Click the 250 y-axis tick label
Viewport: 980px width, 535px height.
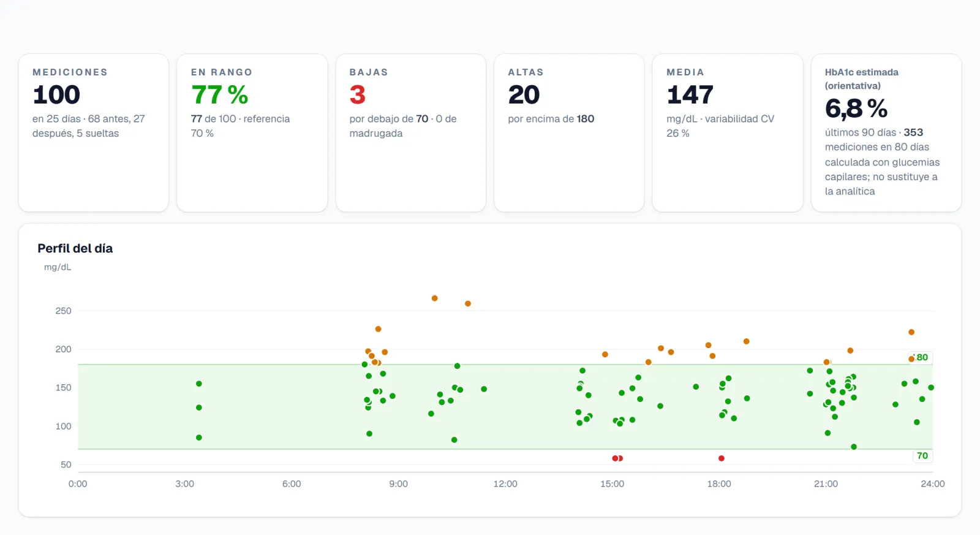pyautogui.click(x=63, y=311)
